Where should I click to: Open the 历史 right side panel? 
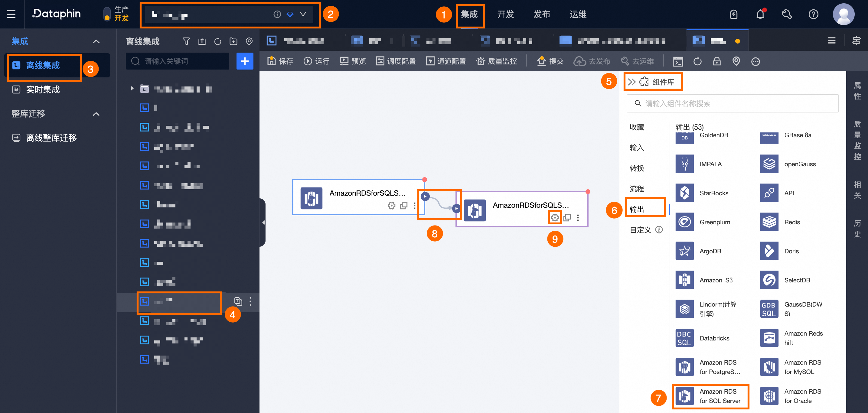pos(857,229)
